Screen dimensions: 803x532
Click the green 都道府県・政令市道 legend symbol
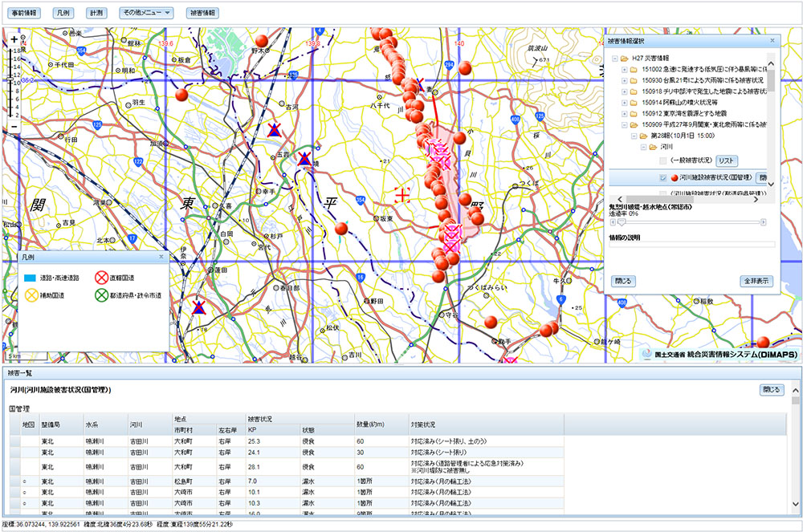tap(101, 295)
